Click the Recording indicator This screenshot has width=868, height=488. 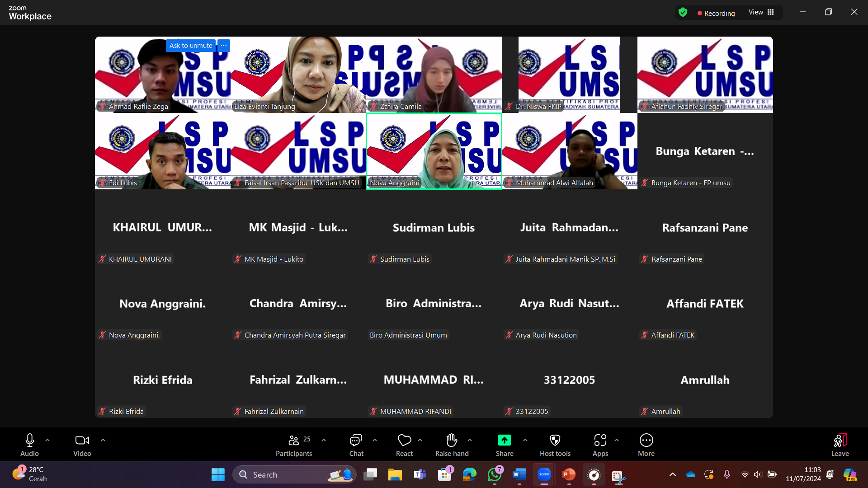click(x=716, y=13)
